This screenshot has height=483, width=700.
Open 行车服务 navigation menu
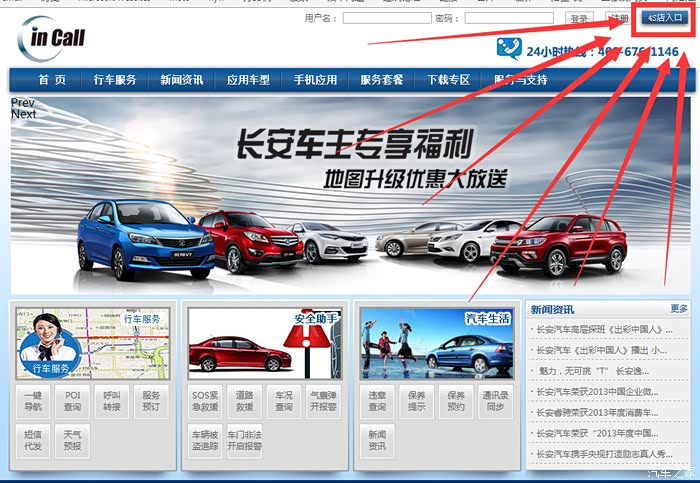tap(115, 80)
